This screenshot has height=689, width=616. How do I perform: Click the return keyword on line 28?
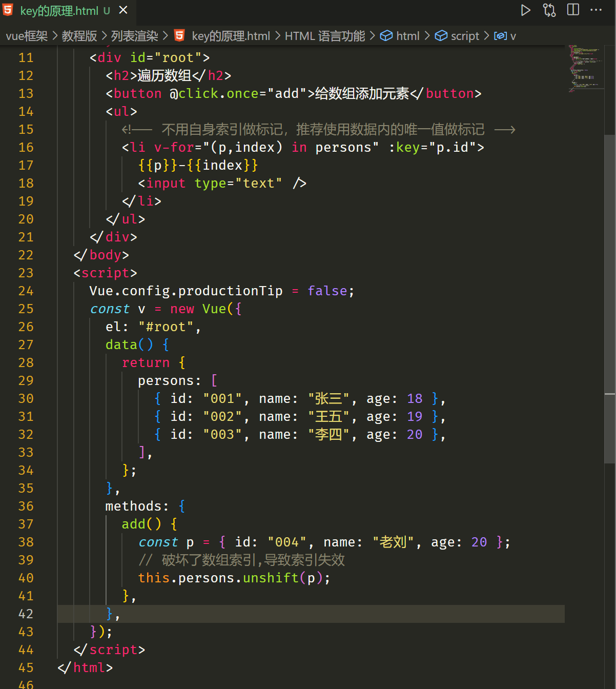tap(146, 362)
